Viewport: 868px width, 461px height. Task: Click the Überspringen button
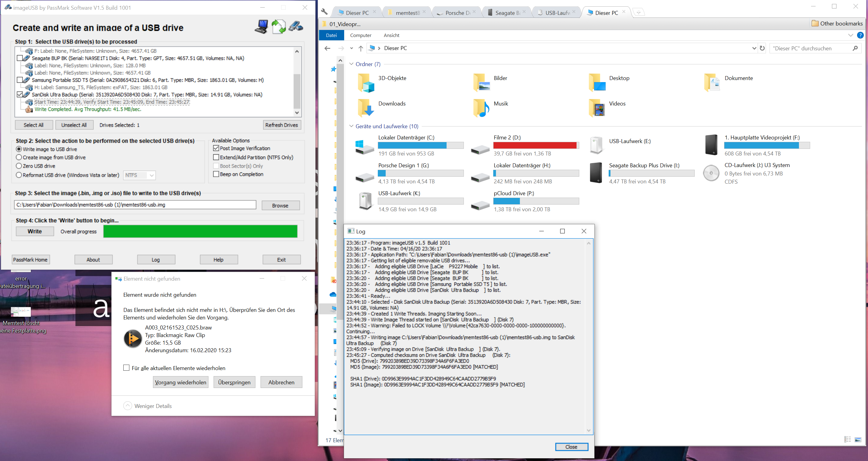(x=234, y=382)
